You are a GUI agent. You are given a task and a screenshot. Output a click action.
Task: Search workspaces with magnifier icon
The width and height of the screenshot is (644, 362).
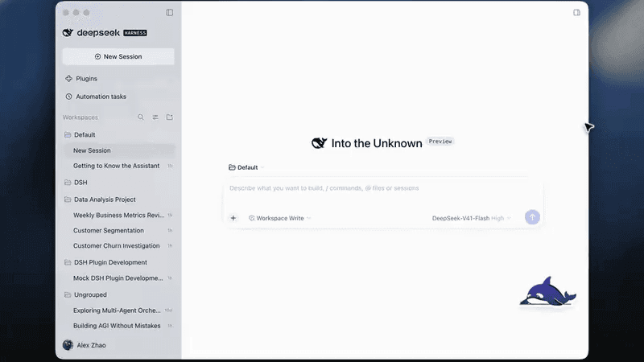[141, 117]
